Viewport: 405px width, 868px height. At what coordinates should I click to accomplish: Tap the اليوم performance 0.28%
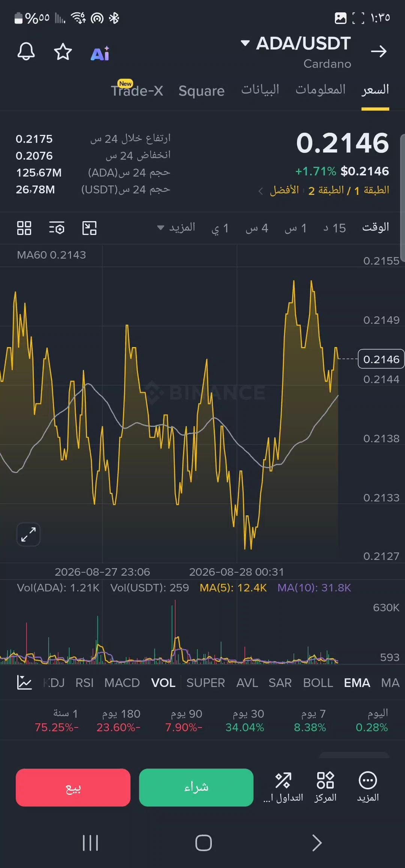pos(372,720)
